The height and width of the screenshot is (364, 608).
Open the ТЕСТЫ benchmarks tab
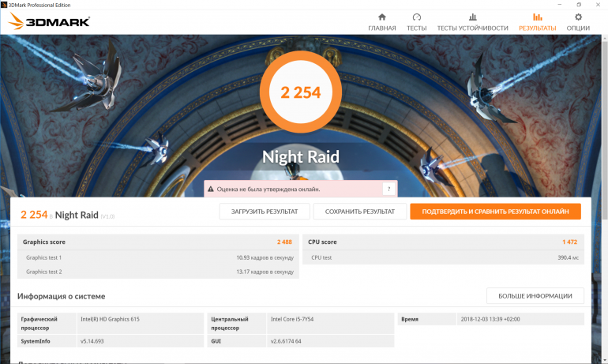click(x=416, y=21)
